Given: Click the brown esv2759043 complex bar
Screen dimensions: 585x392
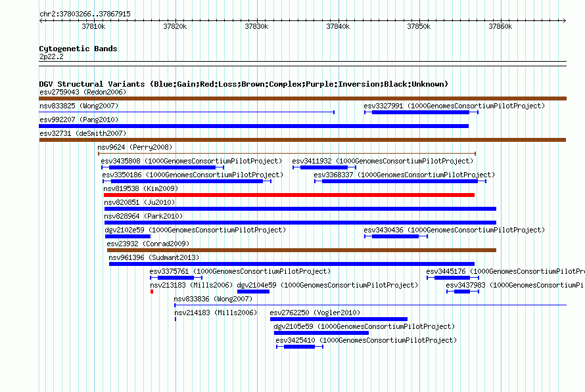Looking at the screenshot, I should pyautogui.click(x=302, y=98).
